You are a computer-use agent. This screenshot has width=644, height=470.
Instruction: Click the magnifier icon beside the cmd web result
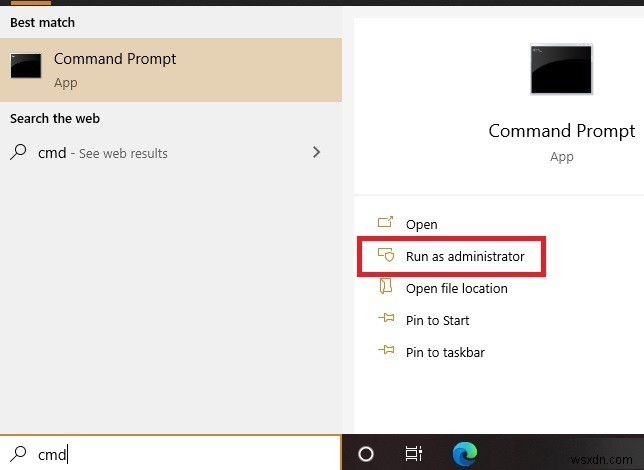pos(18,153)
